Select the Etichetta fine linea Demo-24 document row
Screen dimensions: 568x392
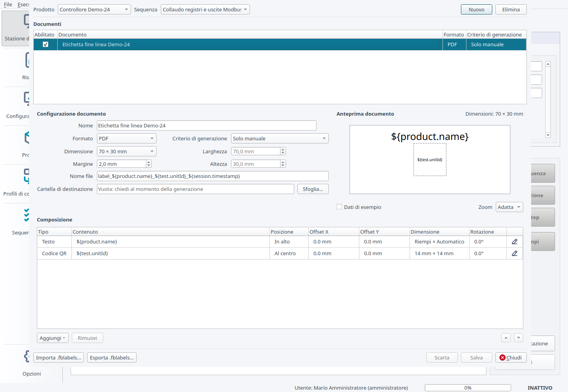tap(280, 44)
